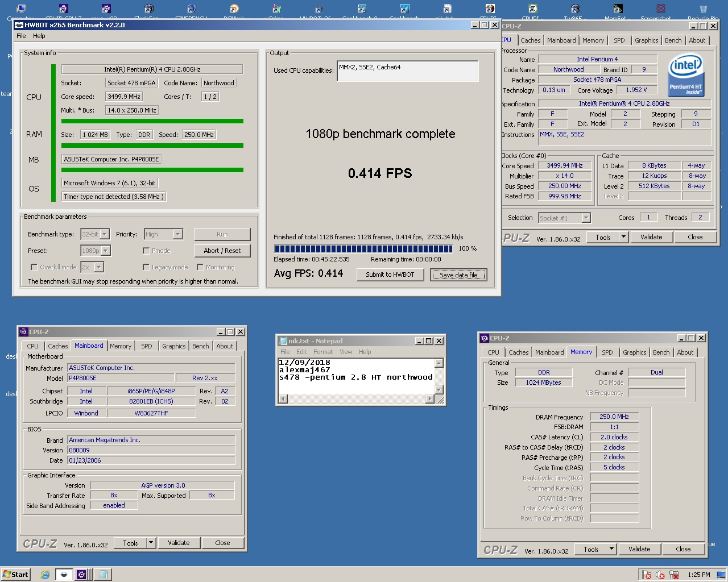Click the Used CPU capabilities text field
This screenshot has width=728, height=582.
pyautogui.click(x=408, y=71)
